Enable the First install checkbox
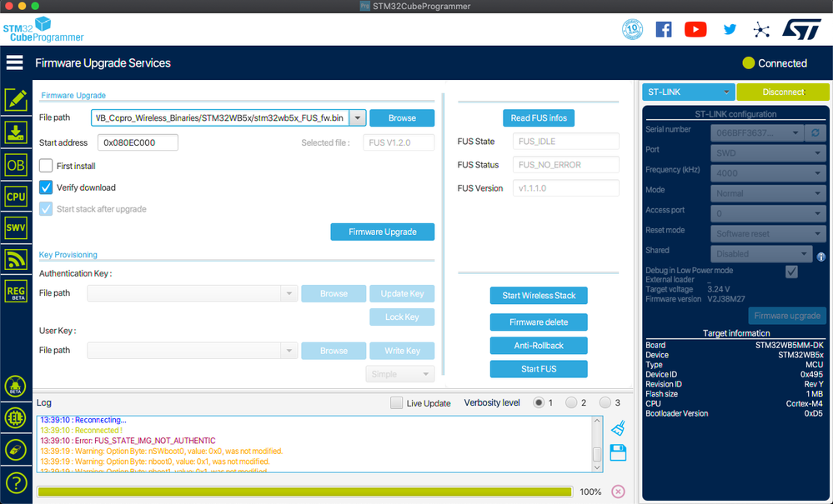Image resolution: width=833 pixels, height=504 pixels. [46, 166]
